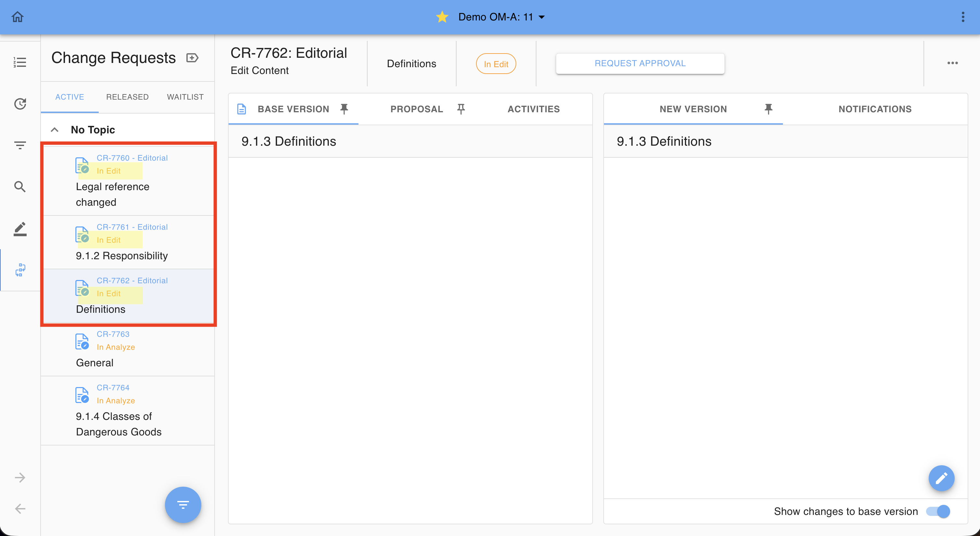Toggle Show changes to base version switch
The width and height of the screenshot is (980, 536).
click(x=938, y=511)
